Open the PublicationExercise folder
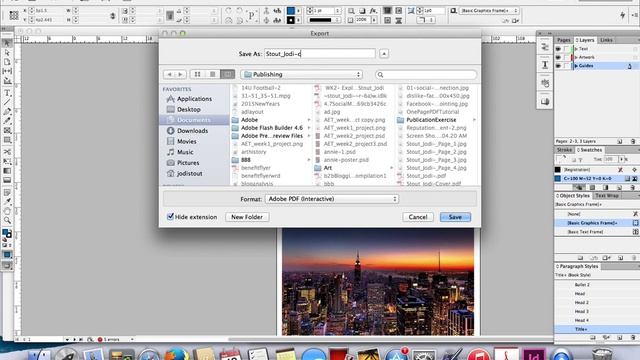The image size is (640, 360). (x=431, y=120)
